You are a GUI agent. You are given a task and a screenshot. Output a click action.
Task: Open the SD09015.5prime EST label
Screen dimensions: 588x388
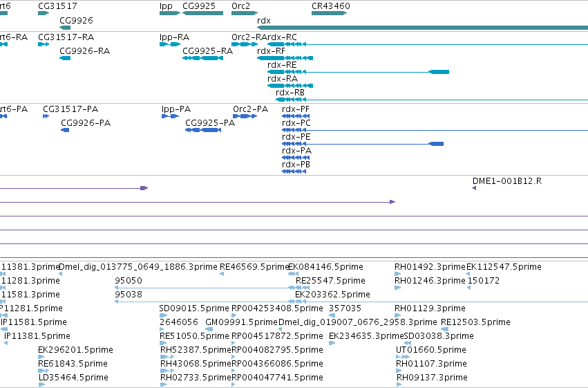[194, 308]
